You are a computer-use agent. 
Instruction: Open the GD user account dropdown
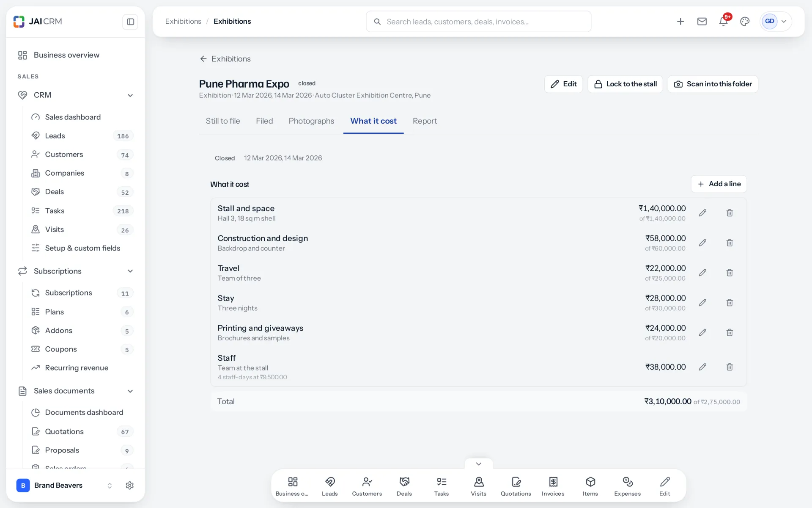[x=776, y=21]
